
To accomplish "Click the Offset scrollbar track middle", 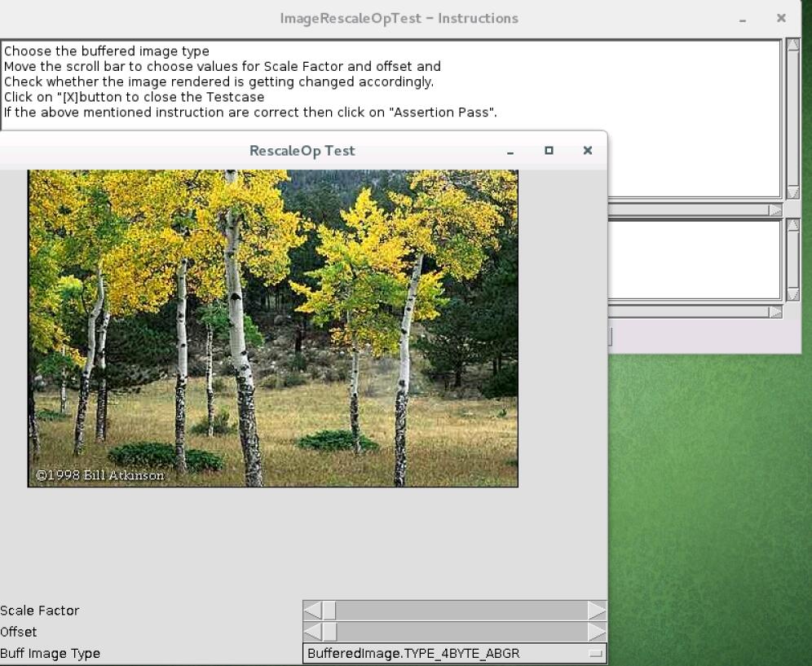I will click(461, 632).
